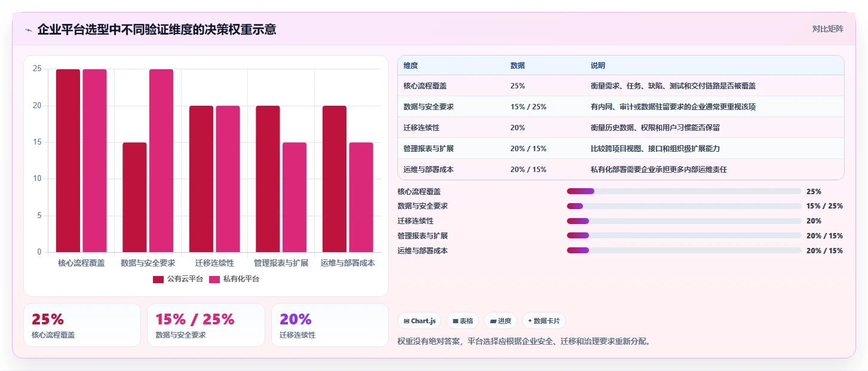Screen dimensions: 868x371
Task: Select the 表格 chip
Action: 462,321
